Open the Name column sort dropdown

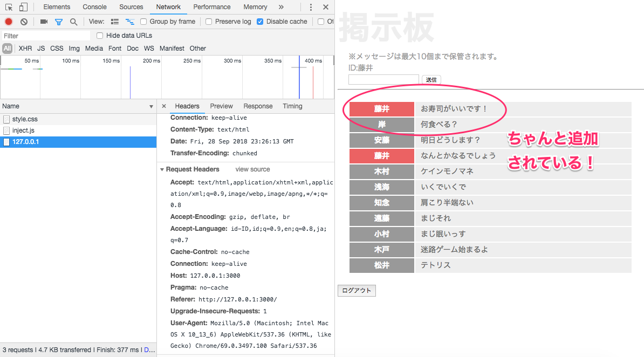pos(150,106)
